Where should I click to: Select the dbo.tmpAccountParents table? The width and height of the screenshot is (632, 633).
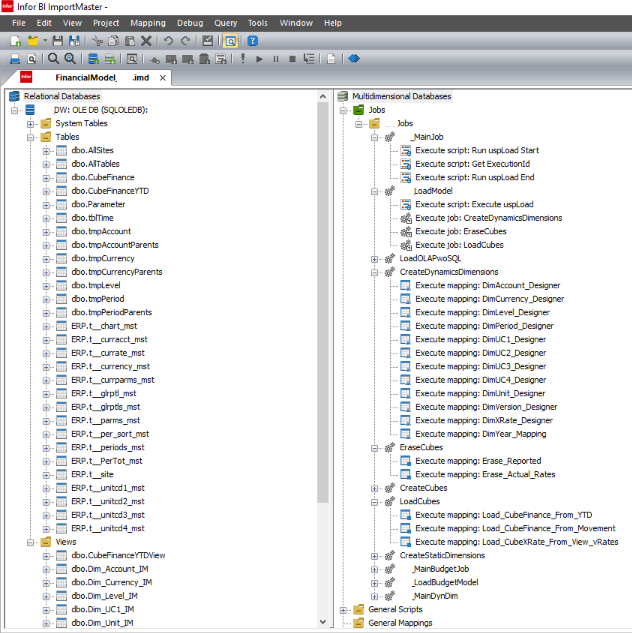click(115, 245)
